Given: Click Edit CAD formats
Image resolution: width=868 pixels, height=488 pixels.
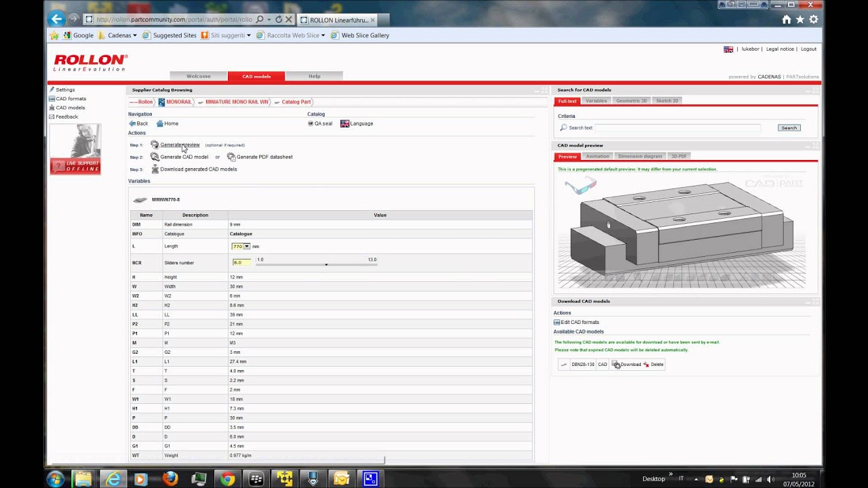Looking at the screenshot, I should tap(576, 322).
